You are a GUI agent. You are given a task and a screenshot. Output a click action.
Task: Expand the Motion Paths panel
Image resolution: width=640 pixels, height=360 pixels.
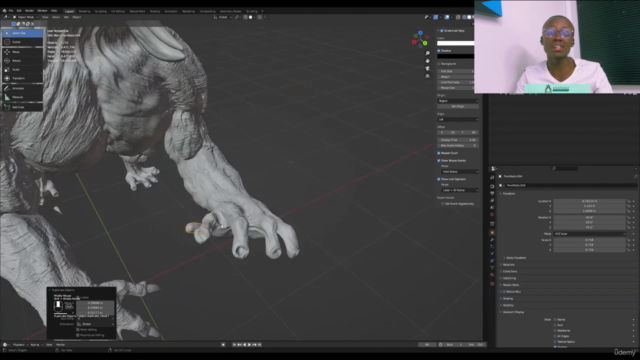510,285
